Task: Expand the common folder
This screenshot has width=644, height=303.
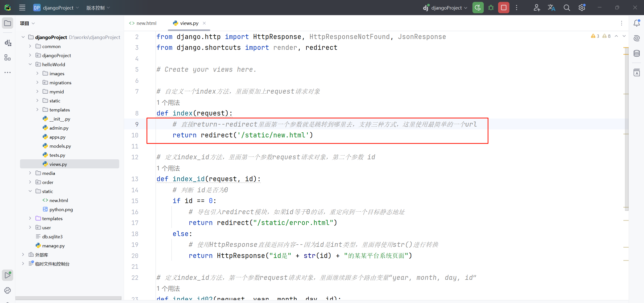Action: point(30,46)
